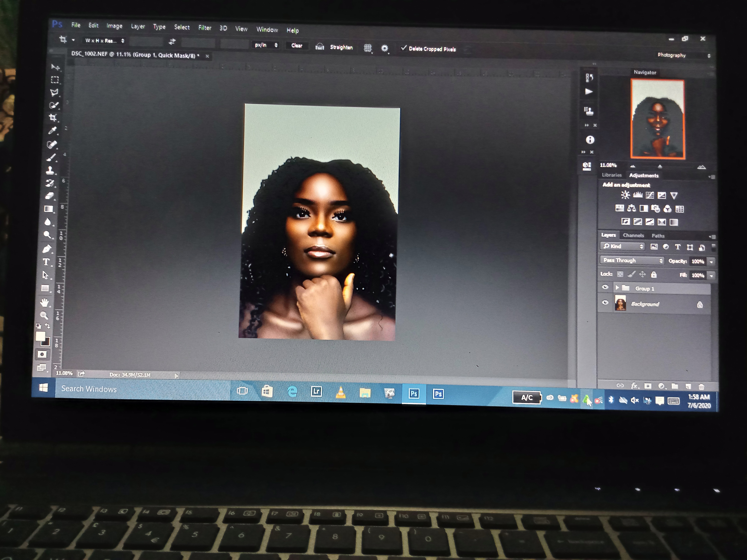Add a Black & White adjustment
This screenshot has width=747, height=560.
coord(644,208)
